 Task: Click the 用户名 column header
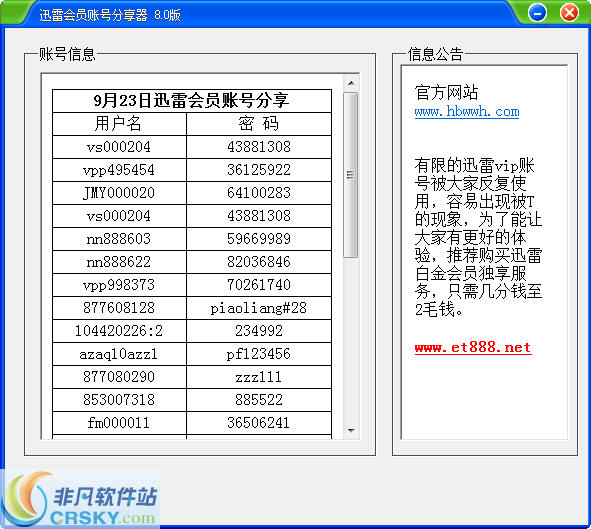tap(118, 124)
